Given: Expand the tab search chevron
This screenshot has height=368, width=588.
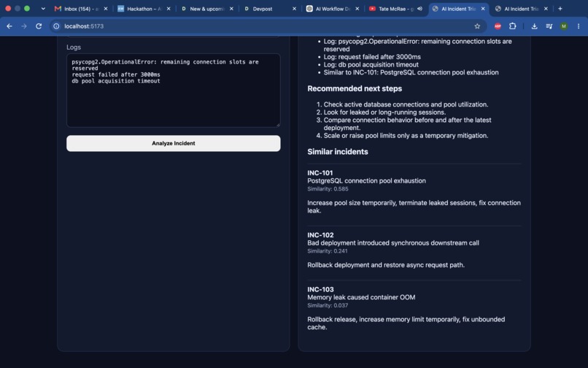Looking at the screenshot, I should [x=43, y=9].
